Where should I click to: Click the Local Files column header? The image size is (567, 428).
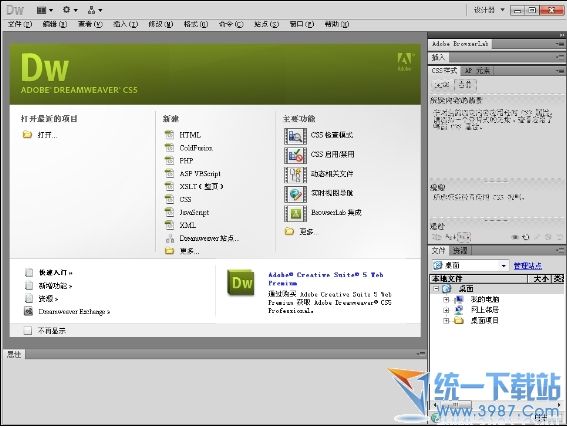pos(478,279)
